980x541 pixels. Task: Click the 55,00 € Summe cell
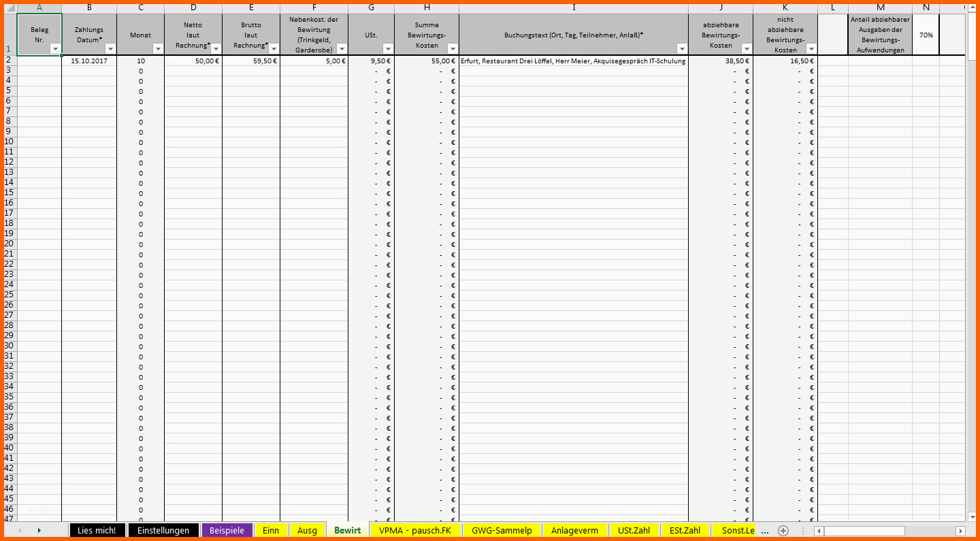(427, 61)
